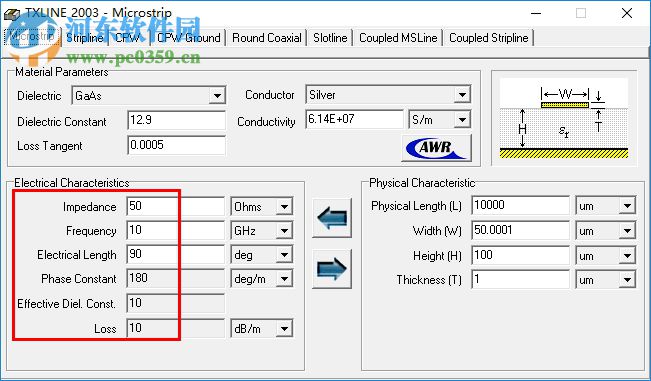Click the Width field 50.0001
This screenshot has height=381, width=651.
tap(521, 230)
